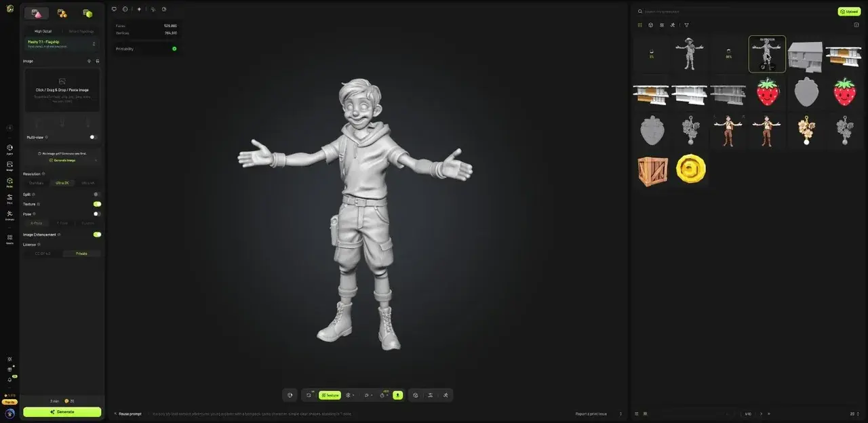
Task: Open the Report a print issue dropdown
Action: [599, 414]
